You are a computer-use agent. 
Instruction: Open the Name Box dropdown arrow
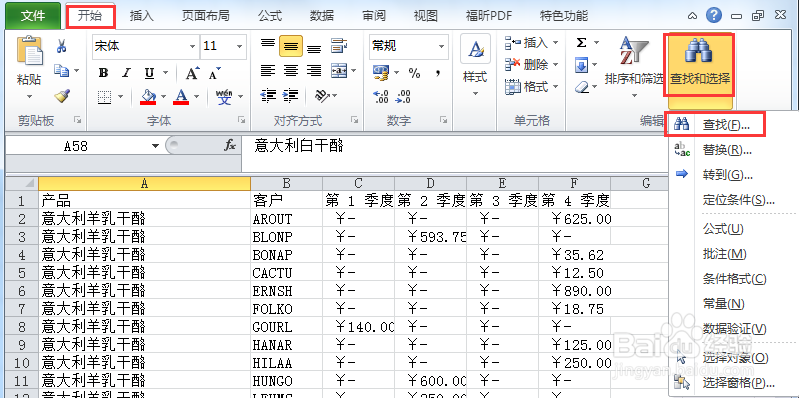point(155,146)
